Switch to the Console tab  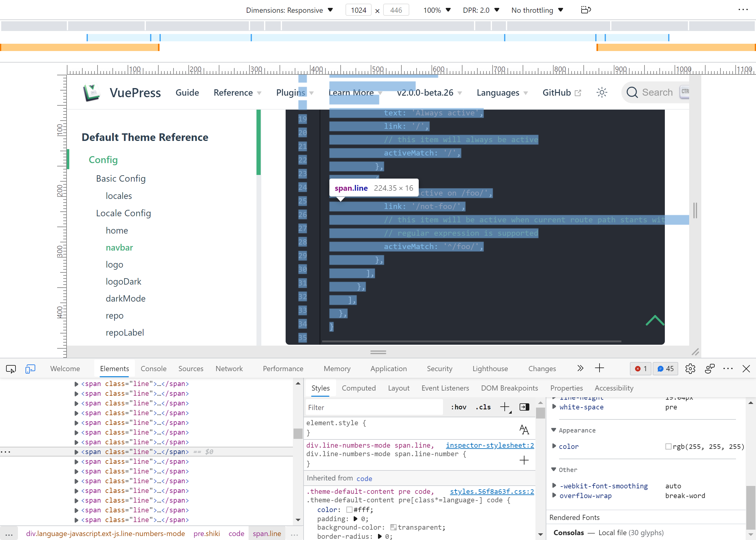point(153,369)
